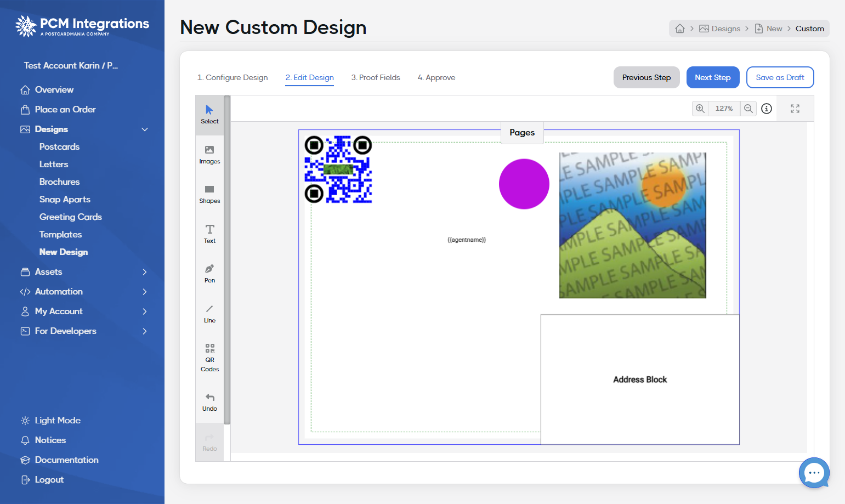This screenshot has width=845, height=504.
Task: Select the purple circle shape
Action: (524, 184)
